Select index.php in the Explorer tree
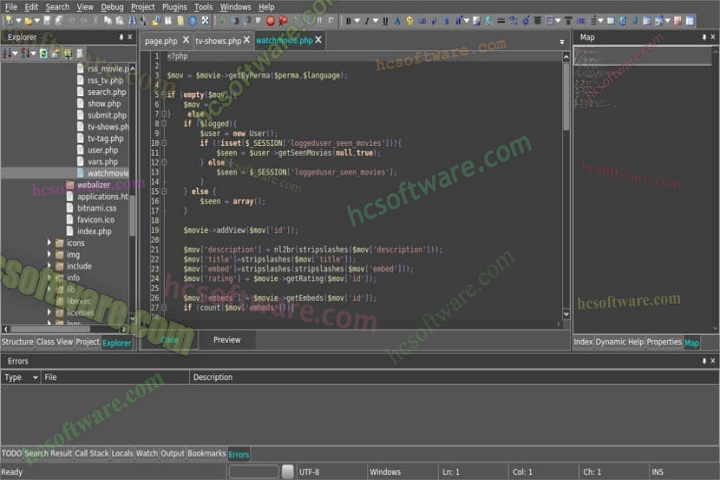This screenshot has width=720, height=480. 94,231
